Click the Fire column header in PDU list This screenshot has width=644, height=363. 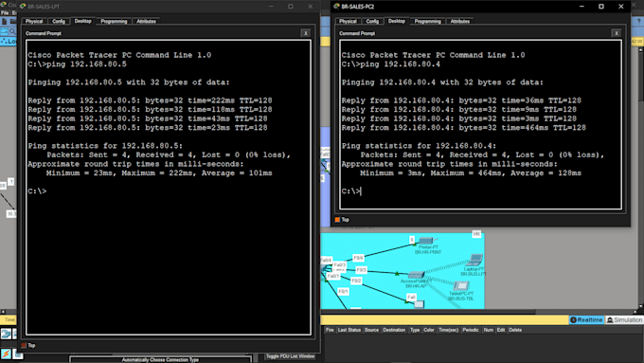[330, 330]
